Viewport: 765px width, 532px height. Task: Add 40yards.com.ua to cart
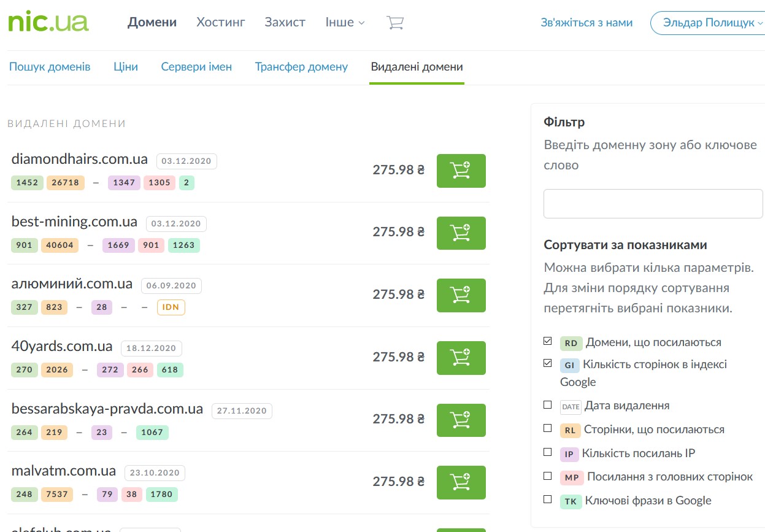tap(461, 357)
